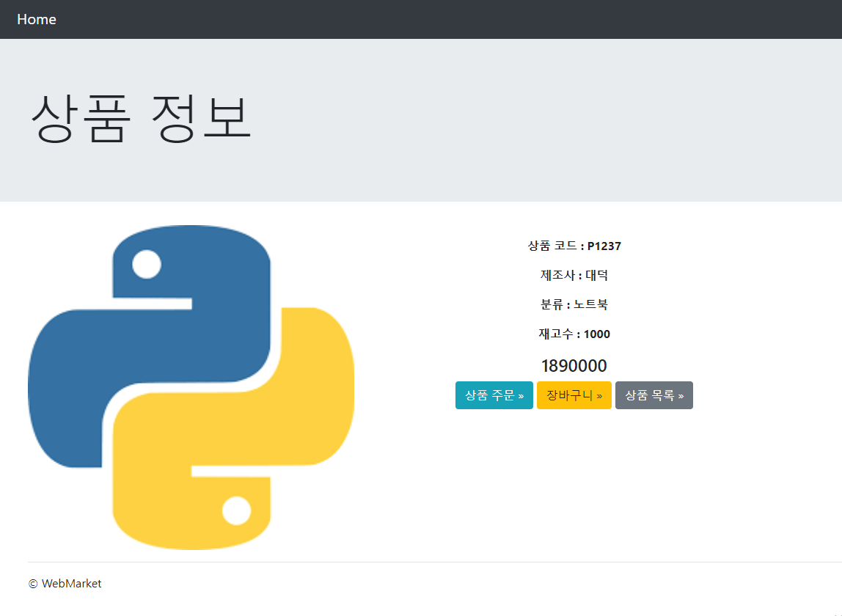Image resolution: width=842 pixels, height=616 pixels.
Task: Go to 상품 목록 button
Action: pyautogui.click(x=654, y=395)
